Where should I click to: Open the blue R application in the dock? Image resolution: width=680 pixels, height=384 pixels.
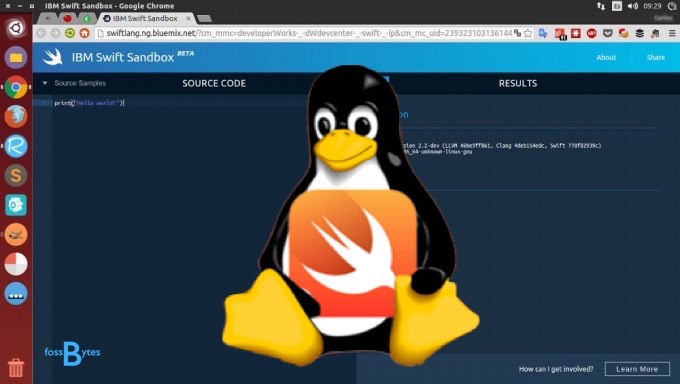(x=16, y=146)
